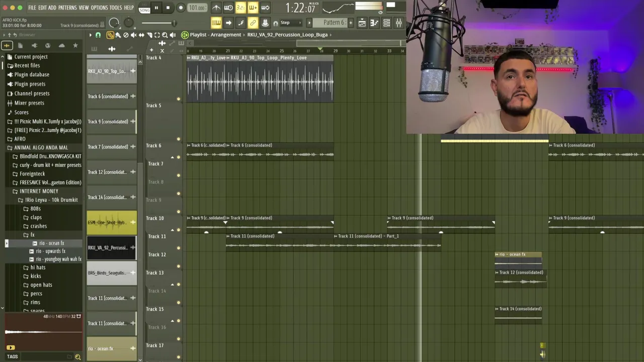
Task: Click the Playback speaker tool in Playlist
Action: (173, 35)
